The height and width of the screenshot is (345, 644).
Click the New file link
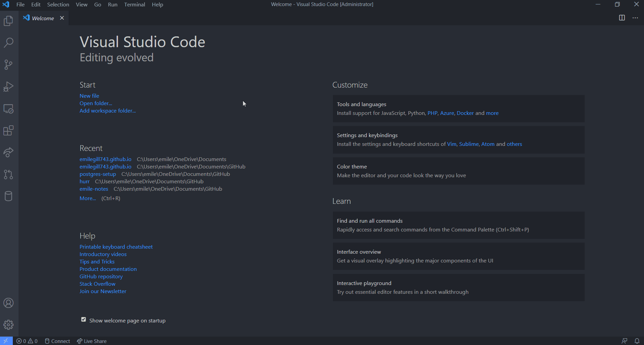click(89, 96)
